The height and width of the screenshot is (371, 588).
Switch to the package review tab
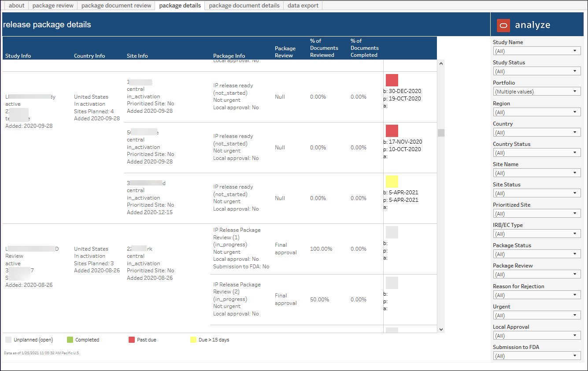tap(53, 5)
